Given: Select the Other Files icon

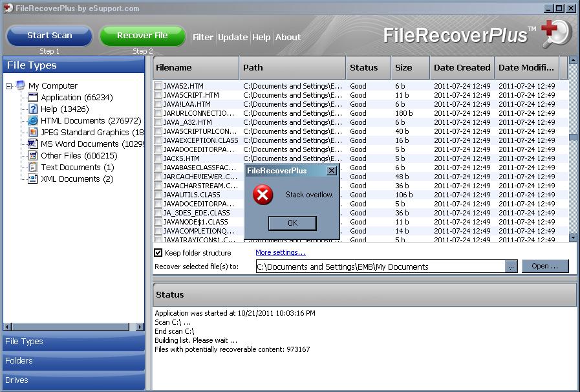Looking at the screenshot, I should point(33,156).
